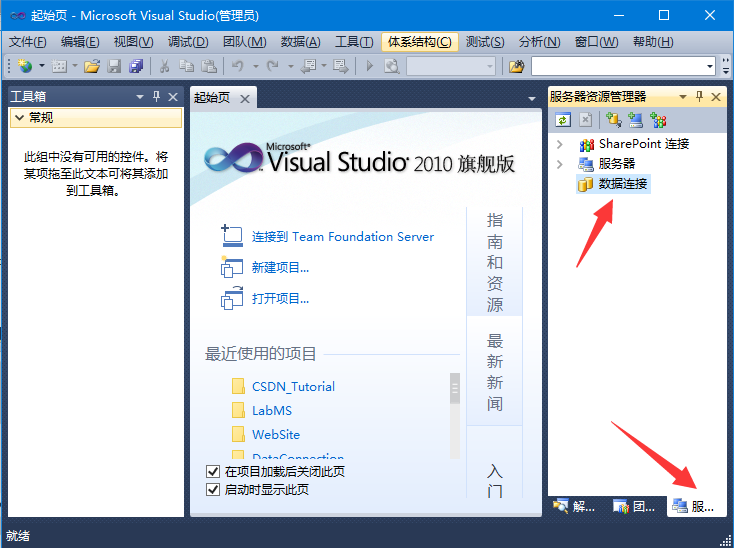Open the Redo history dropdown arrow
The height and width of the screenshot is (548, 734).
[x=290, y=66]
